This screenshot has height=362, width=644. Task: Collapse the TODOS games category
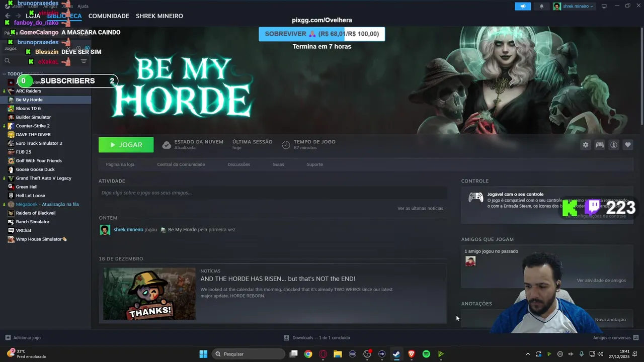coord(5,74)
